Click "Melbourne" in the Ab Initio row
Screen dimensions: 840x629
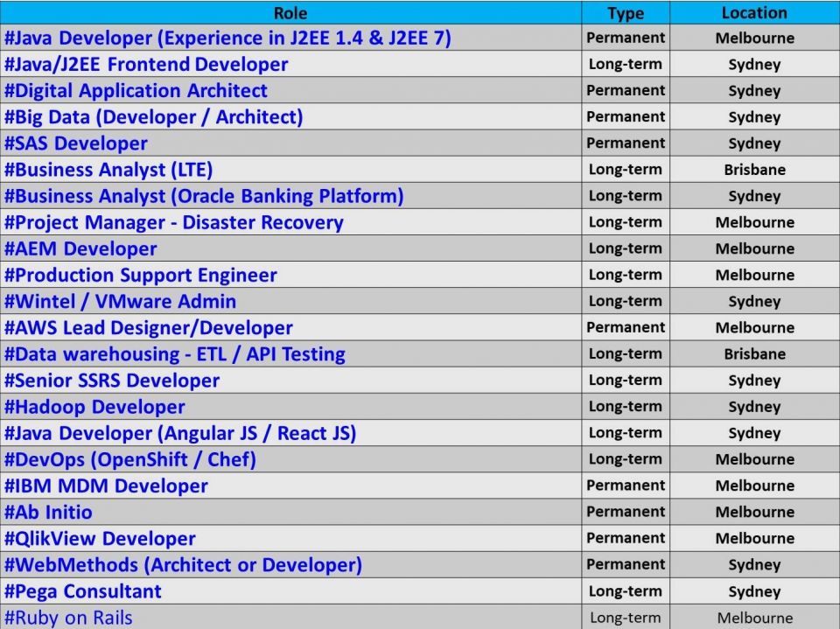pos(755,512)
